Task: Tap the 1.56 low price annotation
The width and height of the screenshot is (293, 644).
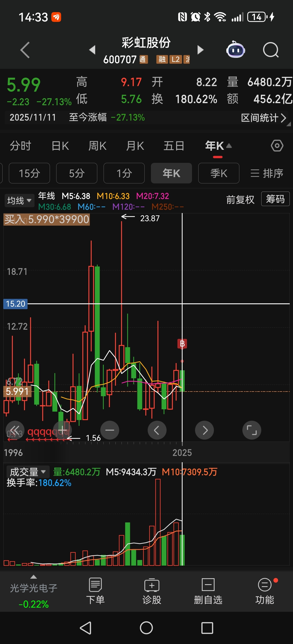Action: pyautogui.click(x=93, y=438)
